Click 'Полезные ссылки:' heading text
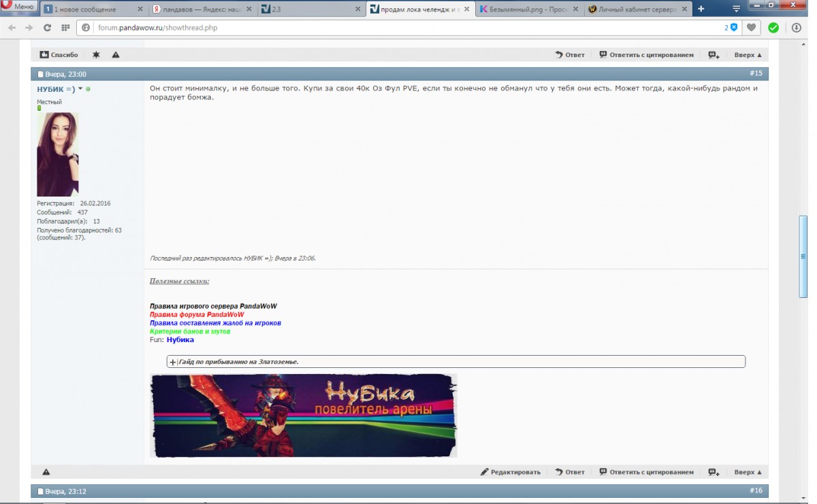The height and width of the screenshot is (504, 817). 180,281
